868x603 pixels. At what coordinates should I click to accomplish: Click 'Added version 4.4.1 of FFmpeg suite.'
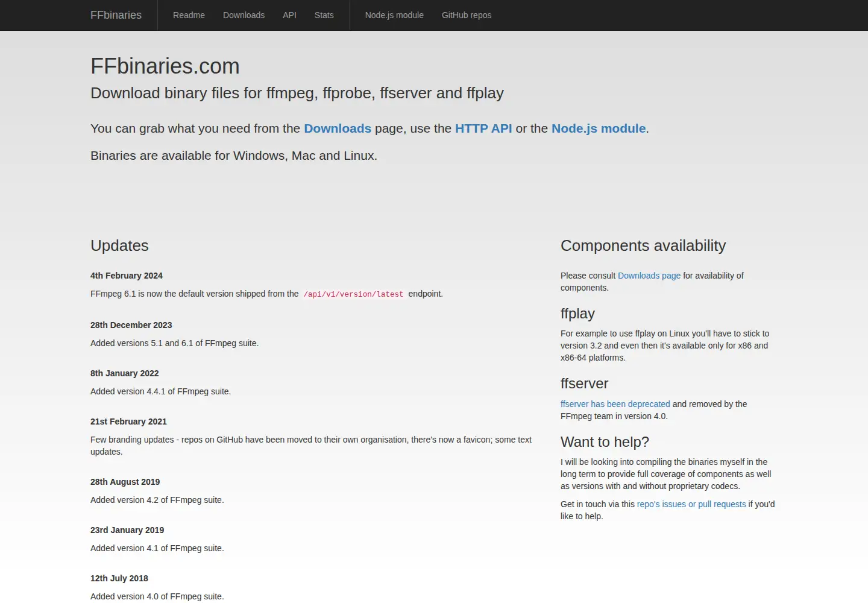pyautogui.click(x=161, y=391)
